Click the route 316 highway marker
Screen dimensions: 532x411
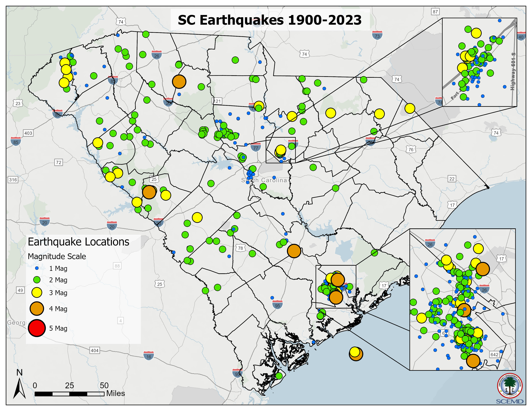[x=13, y=180]
